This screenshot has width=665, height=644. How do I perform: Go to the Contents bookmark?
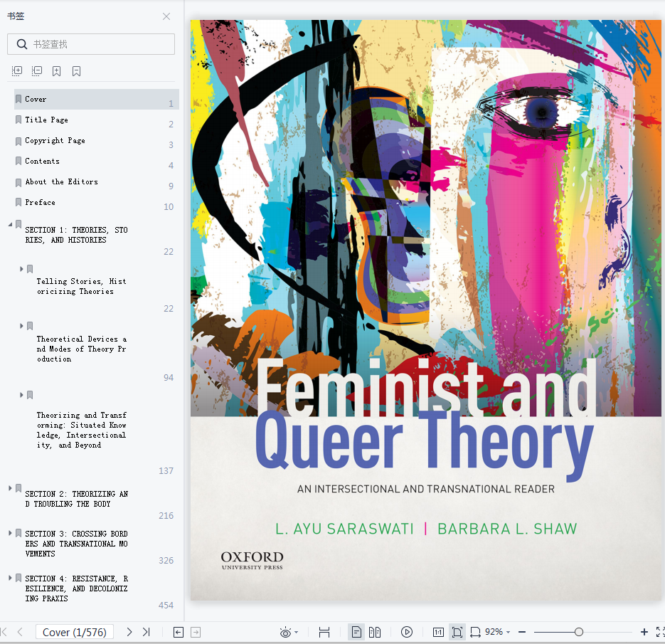43,162
